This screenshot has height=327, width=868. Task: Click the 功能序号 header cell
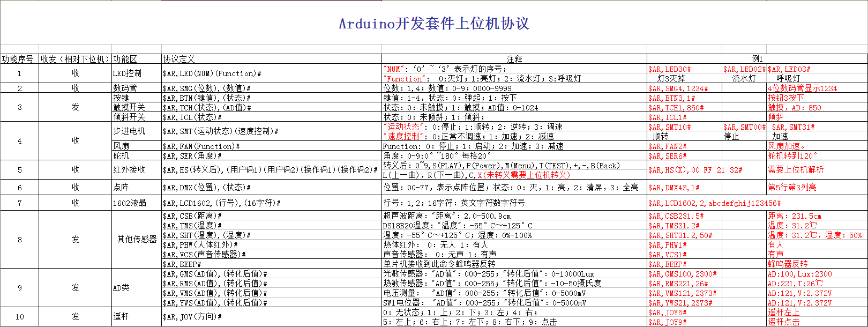click(x=20, y=59)
